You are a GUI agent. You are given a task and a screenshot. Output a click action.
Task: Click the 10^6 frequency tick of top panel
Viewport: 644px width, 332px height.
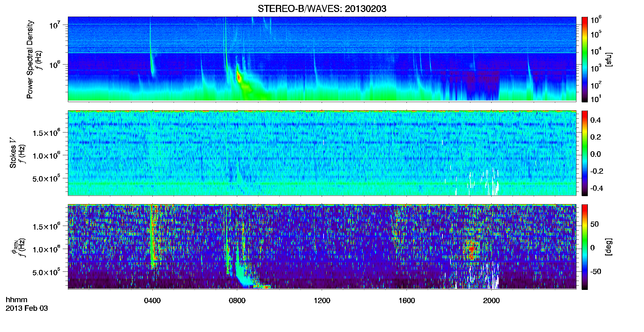coord(55,65)
